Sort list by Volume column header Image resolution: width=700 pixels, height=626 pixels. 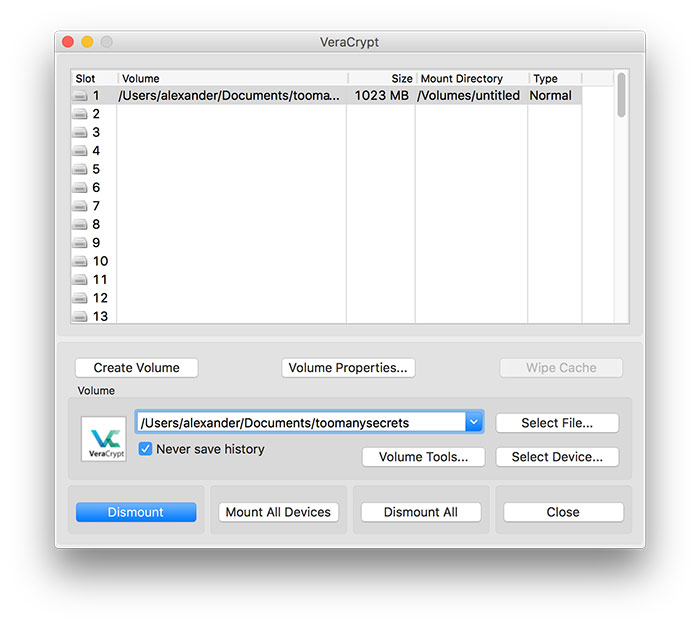click(x=233, y=79)
